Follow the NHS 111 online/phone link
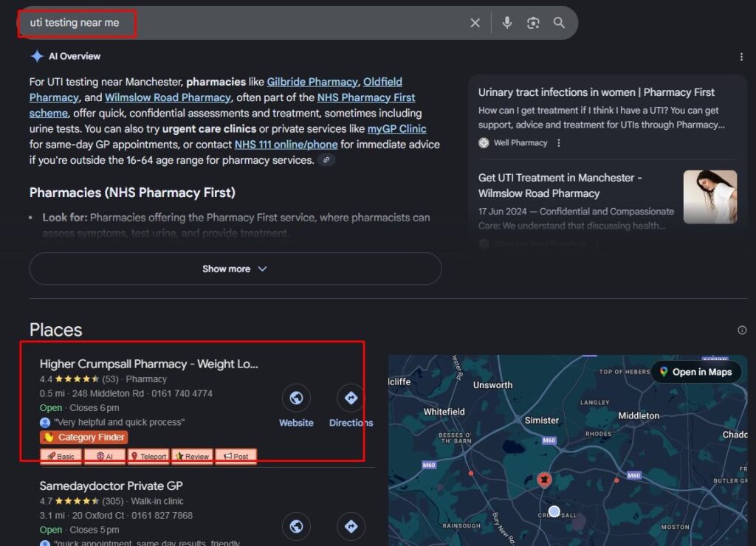Viewport: 756px width, 546px height. point(286,145)
